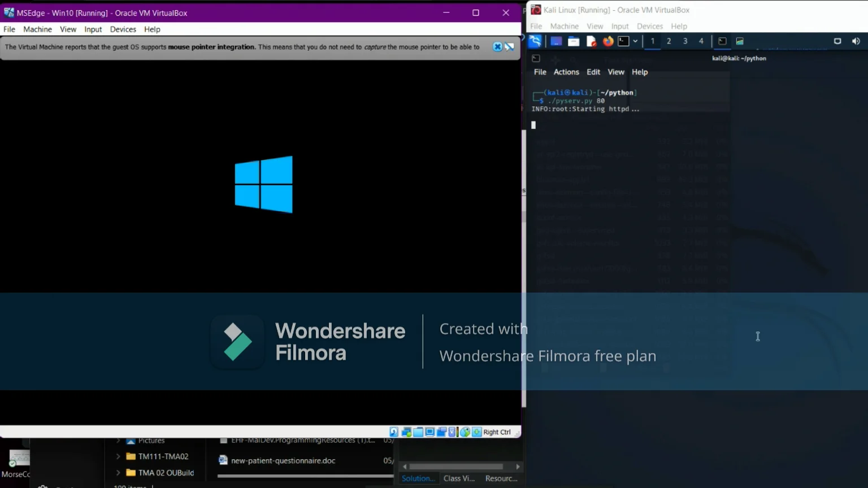Click the network adapter status icon
The height and width of the screenshot is (488, 868).
click(x=406, y=432)
